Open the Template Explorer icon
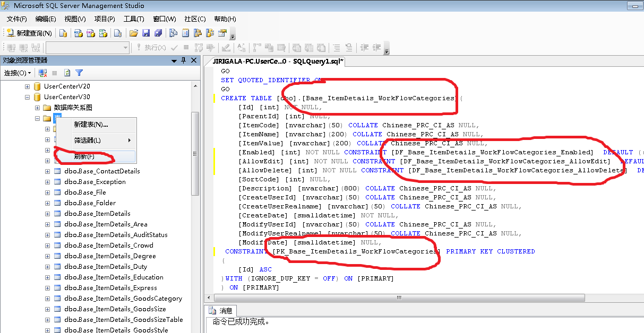 [210, 33]
